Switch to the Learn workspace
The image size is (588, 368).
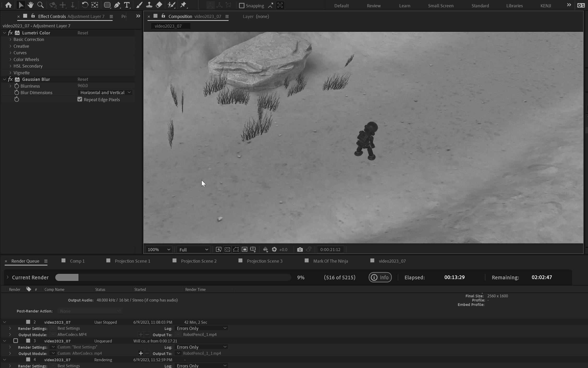pos(405,5)
